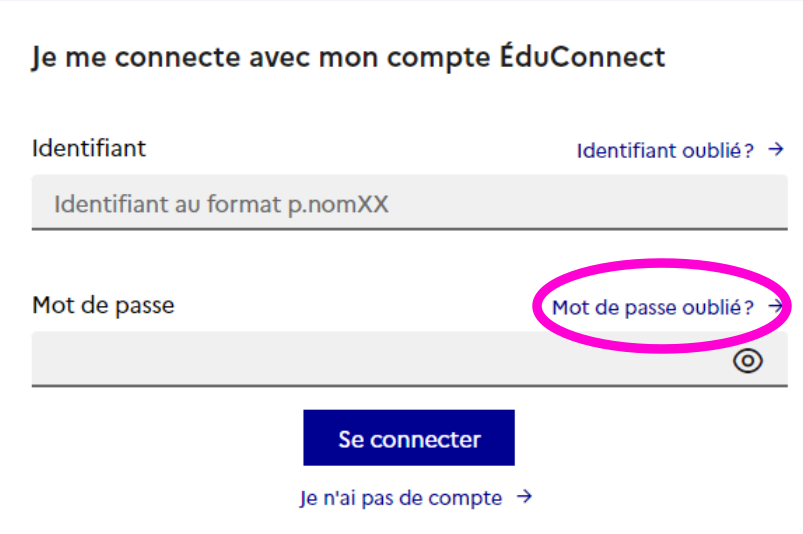Focus the Mot de passe input field
This screenshot has height=534, width=803.
(410, 359)
